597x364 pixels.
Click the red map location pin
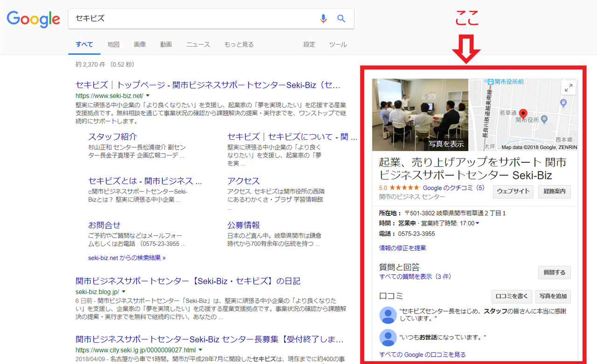(523, 114)
